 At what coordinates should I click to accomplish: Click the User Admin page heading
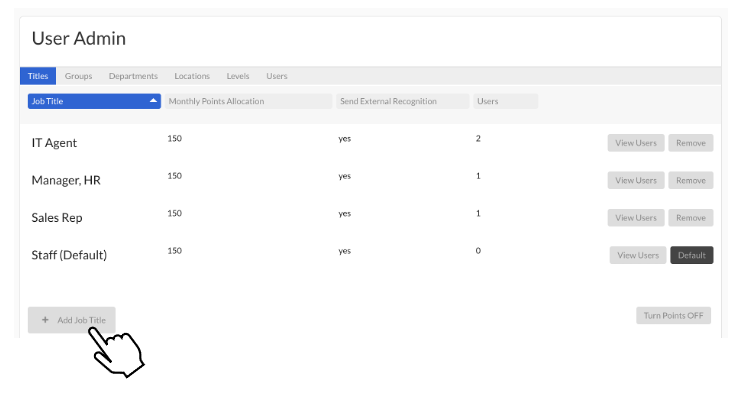click(79, 38)
